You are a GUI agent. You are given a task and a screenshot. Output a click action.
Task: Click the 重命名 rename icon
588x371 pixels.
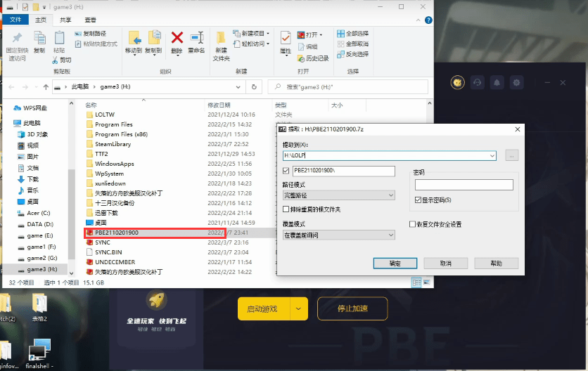[x=196, y=38]
